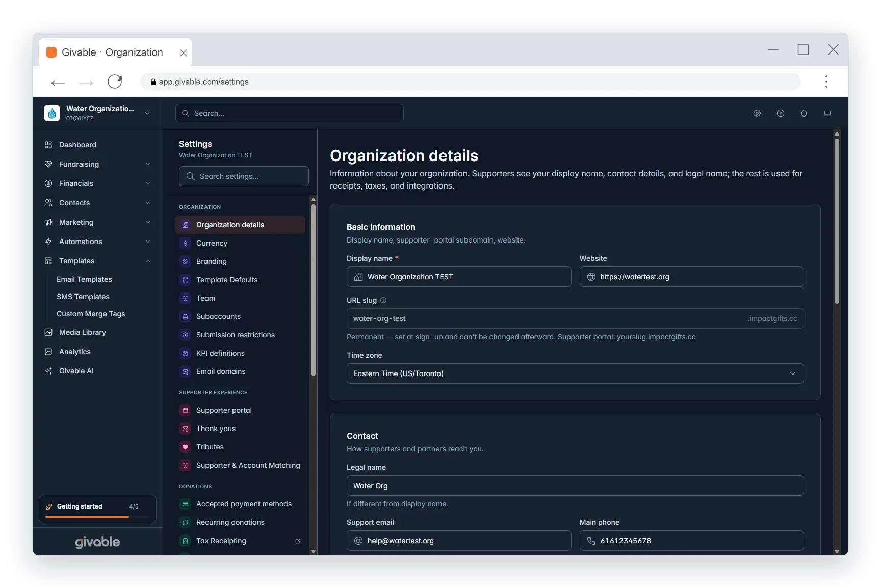Viewport: 881px width, 588px height.
Task: Click the Support email input
Action: click(459, 541)
